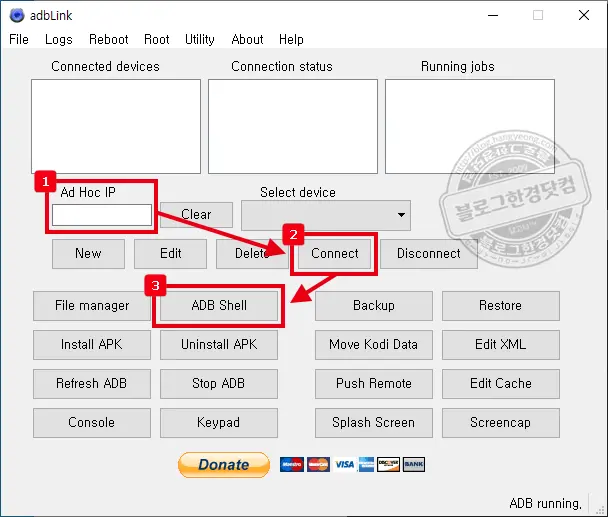
Task: Click the adbLink app icon in title bar
Action: pos(16,15)
